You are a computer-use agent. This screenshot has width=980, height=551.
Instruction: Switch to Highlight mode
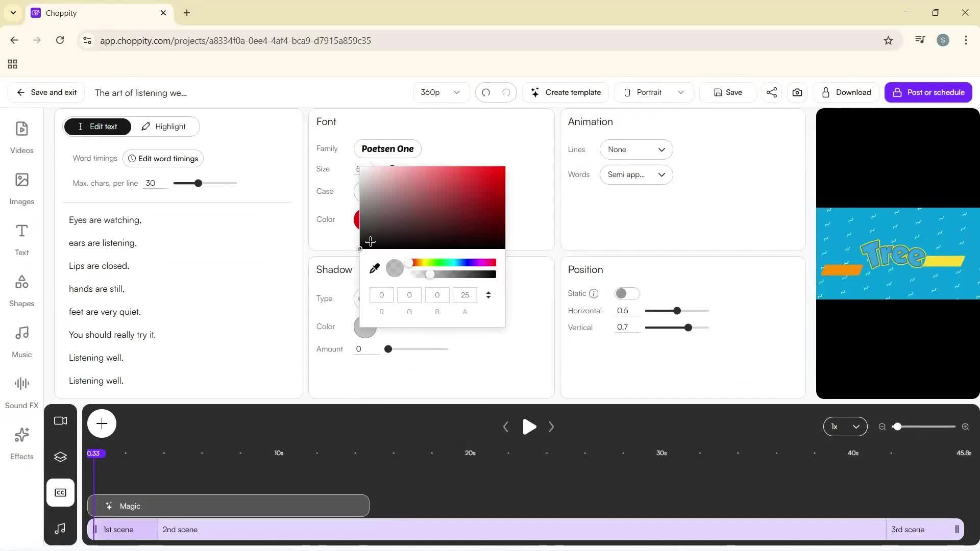(164, 126)
